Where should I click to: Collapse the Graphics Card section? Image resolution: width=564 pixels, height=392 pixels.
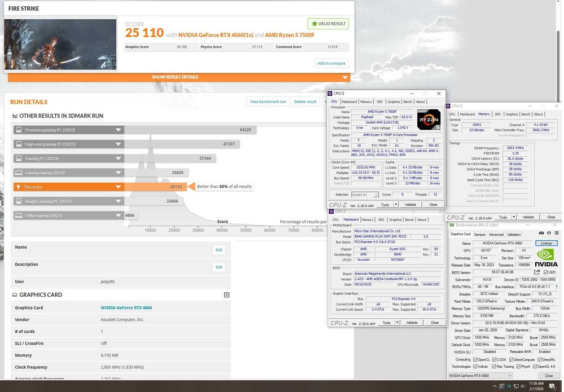pos(227,295)
